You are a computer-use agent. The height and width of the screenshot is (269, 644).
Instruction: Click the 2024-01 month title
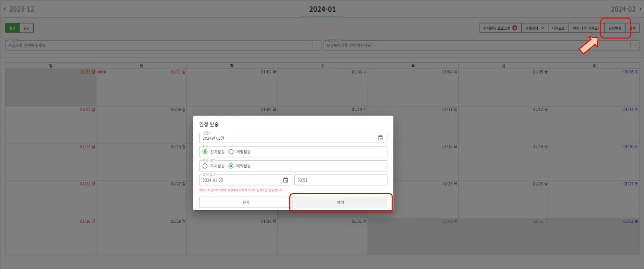tap(323, 9)
